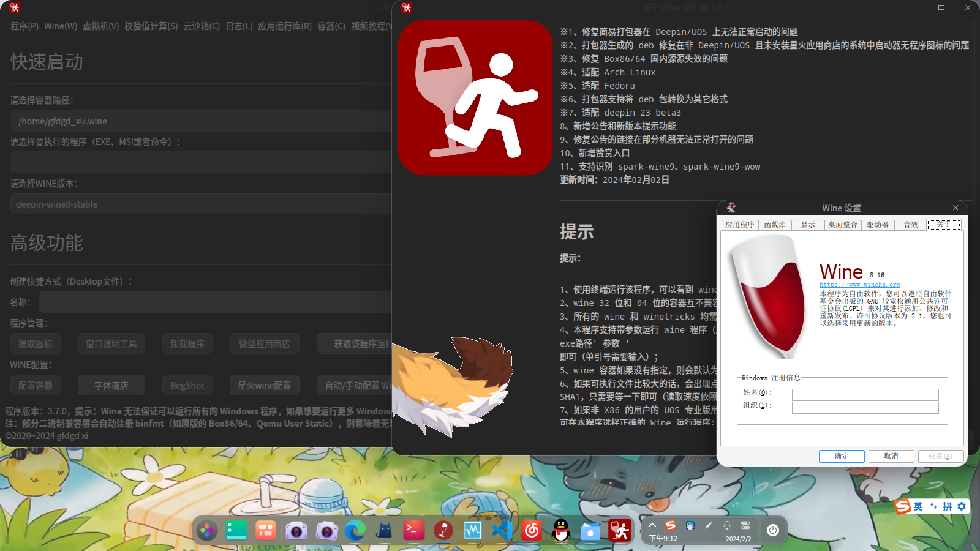Open the 字体商店 button

111,386
